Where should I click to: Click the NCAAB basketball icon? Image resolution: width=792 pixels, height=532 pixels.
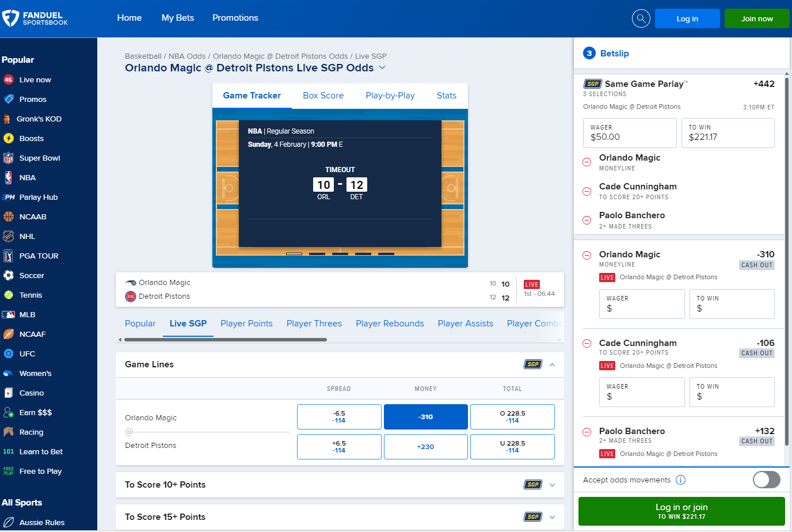click(9, 217)
